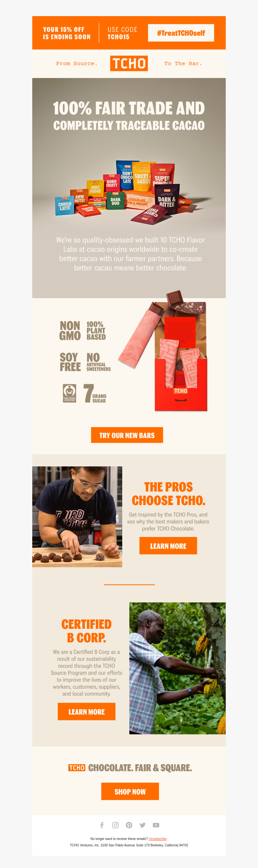Viewport: 258px width, 868px height.
Task: Click the Pinterest footer icon
Action: coord(129,825)
